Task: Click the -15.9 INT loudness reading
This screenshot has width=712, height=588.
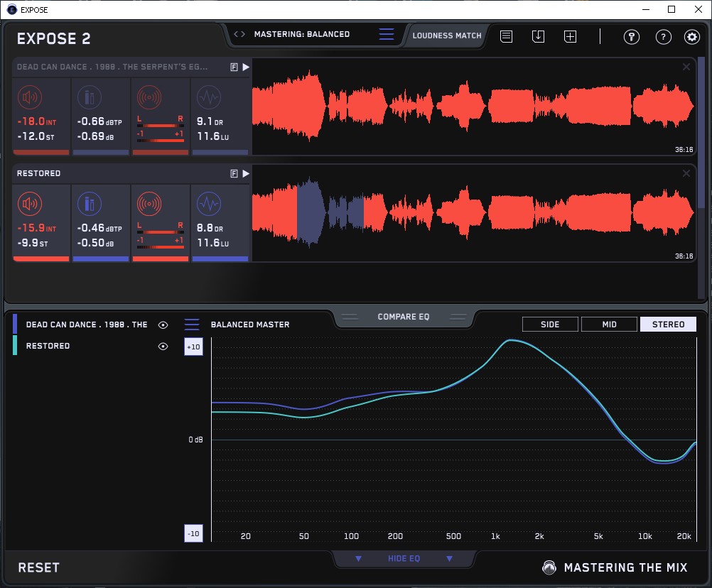Action: click(x=37, y=228)
